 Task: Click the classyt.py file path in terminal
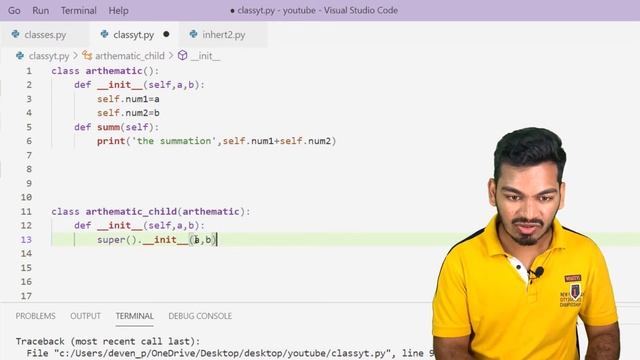(223, 353)
